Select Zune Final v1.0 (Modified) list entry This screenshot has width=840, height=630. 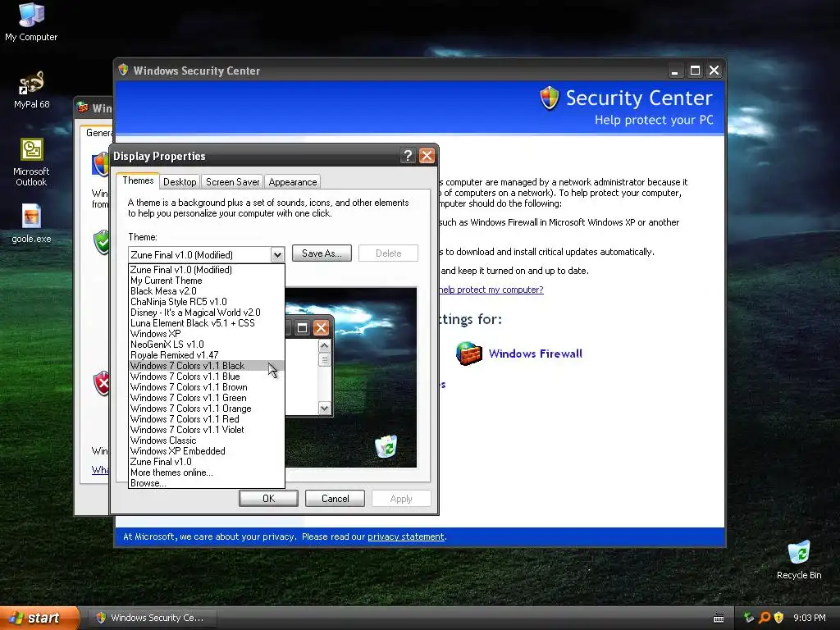pos(206,270)
